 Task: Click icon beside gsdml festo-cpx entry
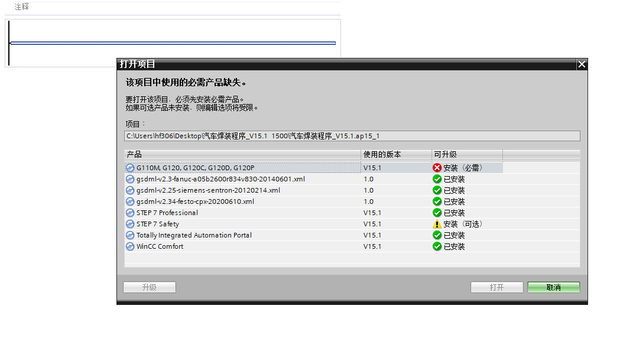pos(130,201)
